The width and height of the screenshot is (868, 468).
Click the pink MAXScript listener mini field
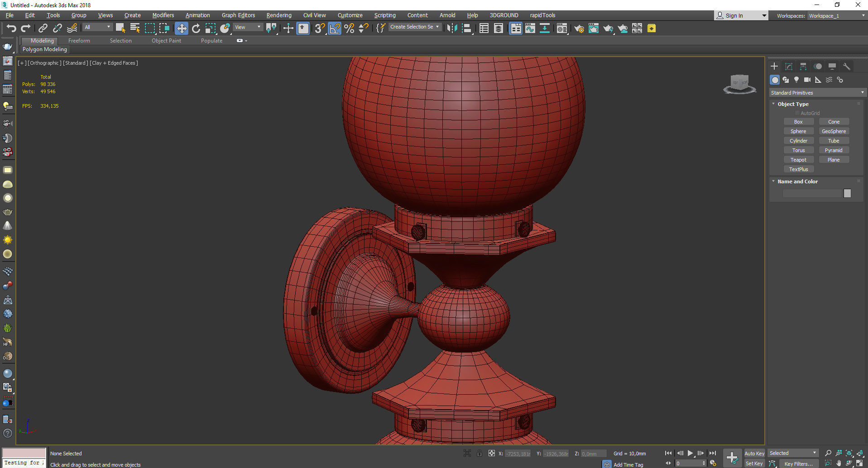[24, 453]
